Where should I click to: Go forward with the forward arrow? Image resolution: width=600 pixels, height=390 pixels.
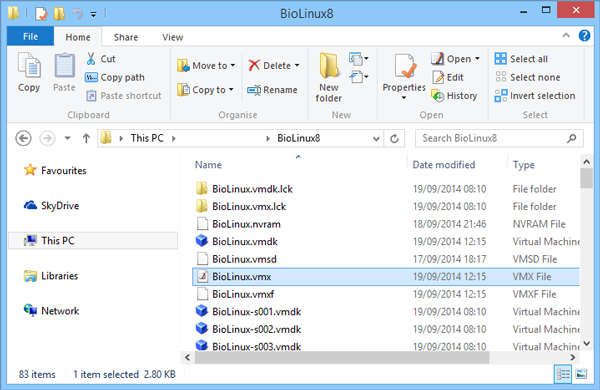(x=47, y=138)
